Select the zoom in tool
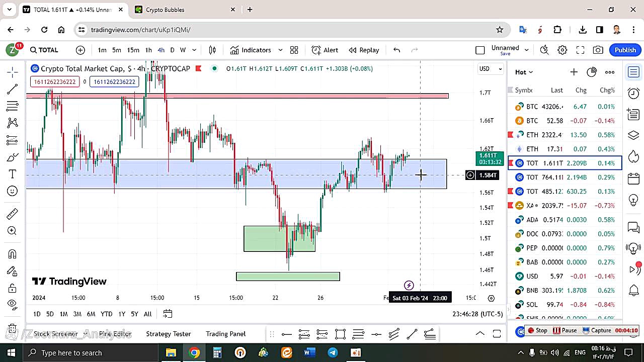This screenshot has width=644, height=362. [x=13, y=231]
